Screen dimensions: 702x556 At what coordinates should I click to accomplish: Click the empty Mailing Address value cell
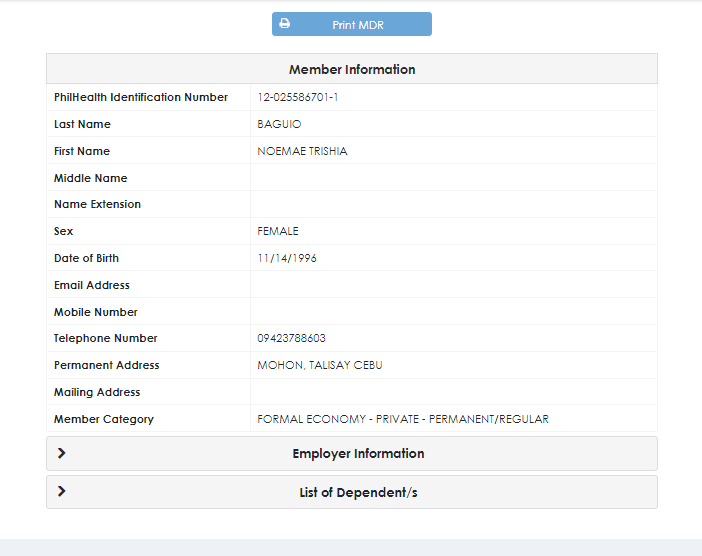(x=452, y=392)
